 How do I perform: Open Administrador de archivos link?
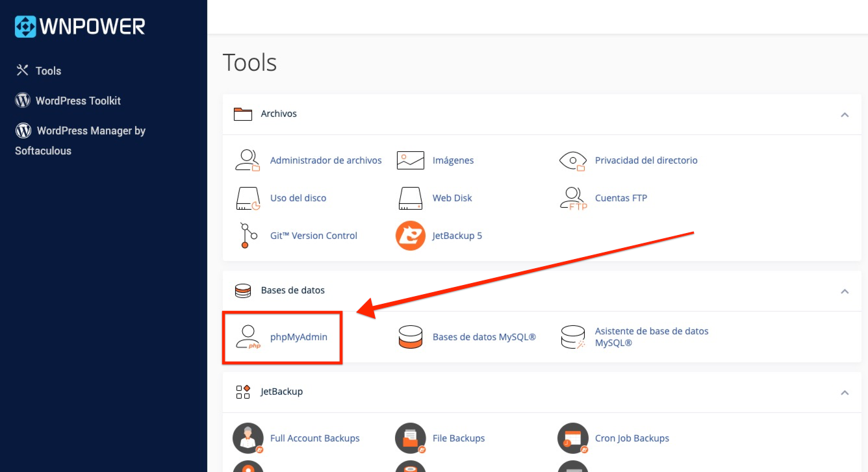(x=325, y=160)
